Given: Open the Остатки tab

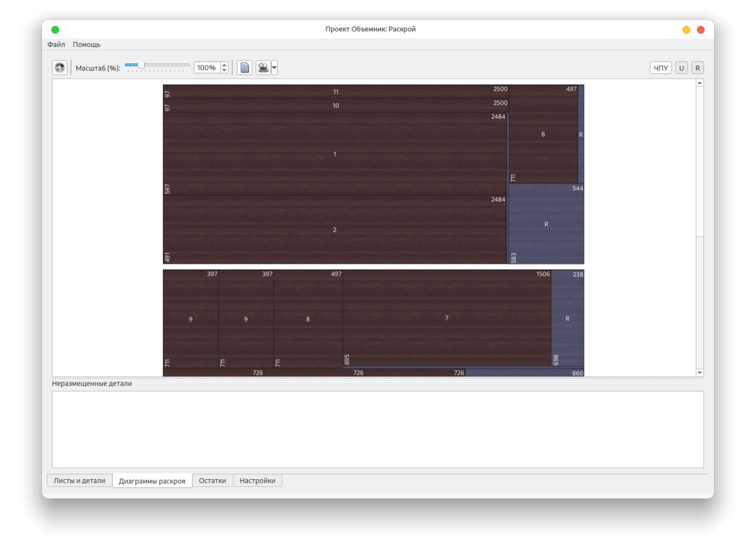Looking at the screenshot, I should [213, 480].
